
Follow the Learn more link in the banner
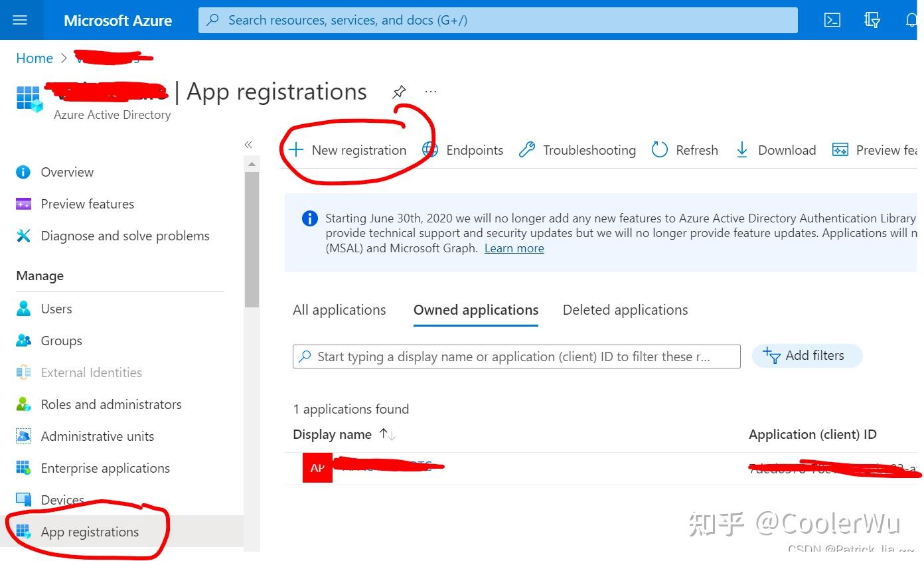tap(514, 248)
